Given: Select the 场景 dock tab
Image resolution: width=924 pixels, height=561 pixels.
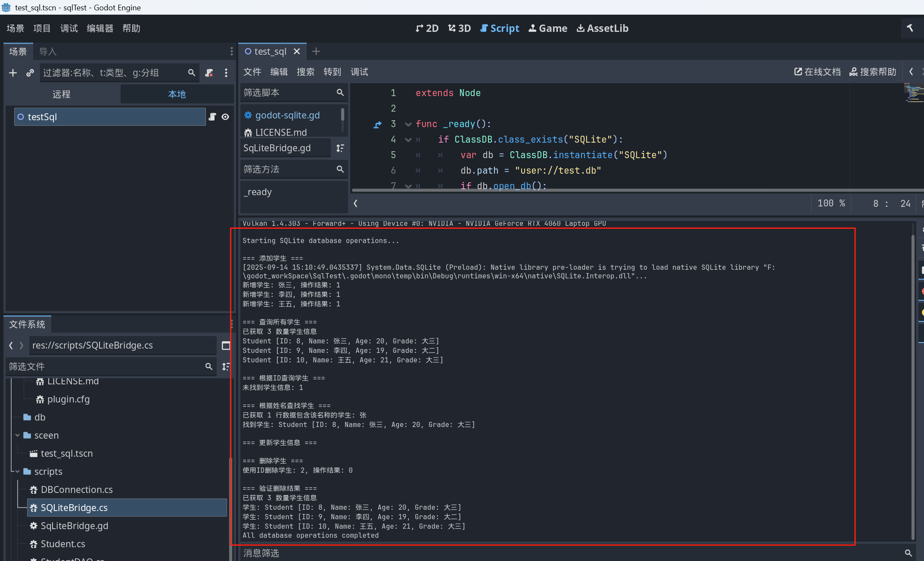Looking at the screenshot, I should (18, 52).
